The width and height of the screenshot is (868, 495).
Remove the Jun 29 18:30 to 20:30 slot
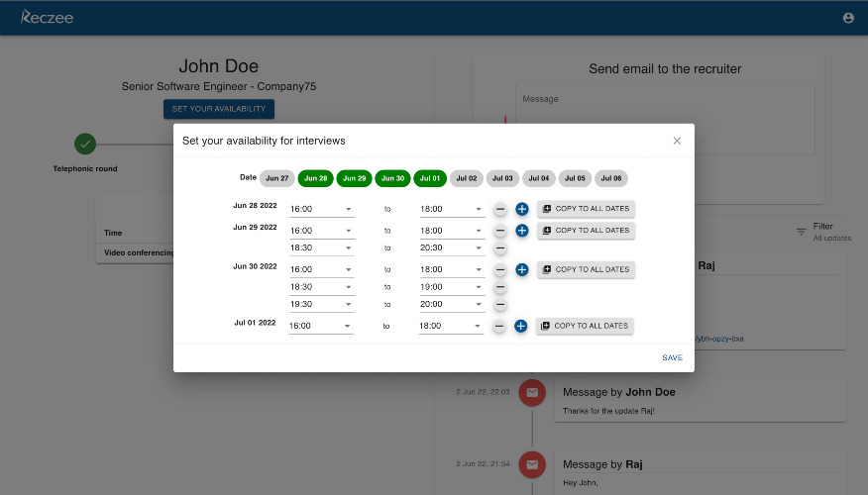coord(499,248)
